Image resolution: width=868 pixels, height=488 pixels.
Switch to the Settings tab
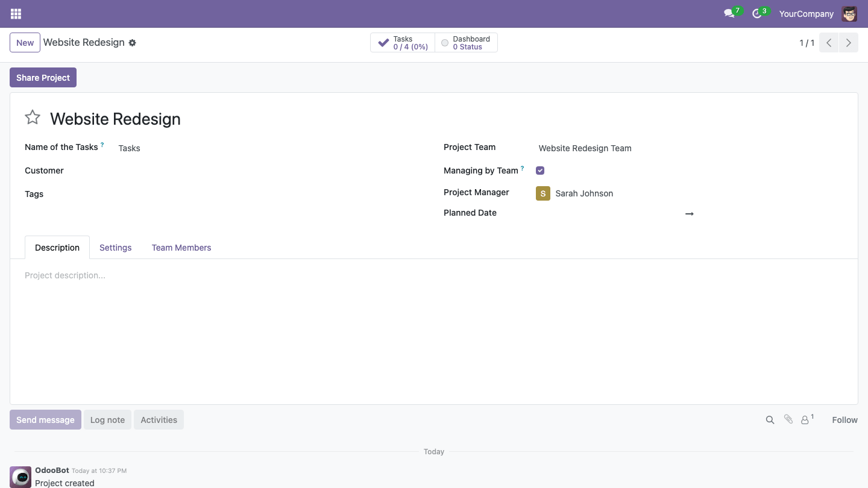(116, 248)
